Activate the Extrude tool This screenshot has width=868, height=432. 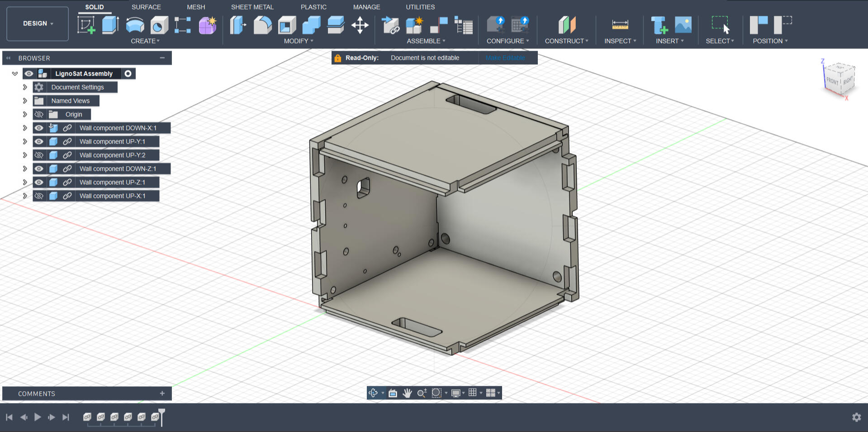110,25
